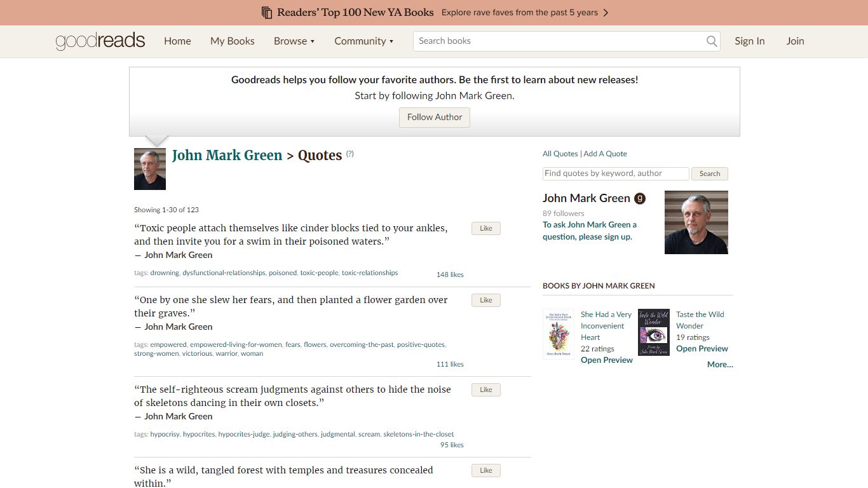This screenshot has width=868, height=488.
Task: Click the drowning tag
Action: point(165,273)
